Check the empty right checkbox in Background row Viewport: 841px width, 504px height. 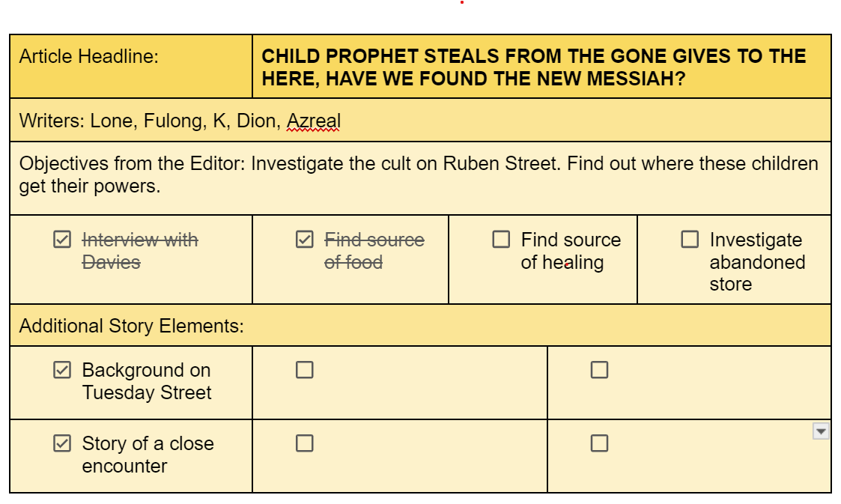click(599, 369)
